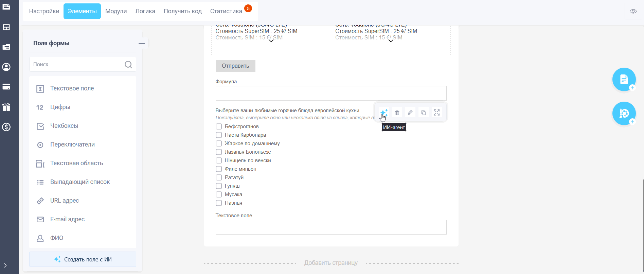The width and height of the screenshot is (644, 274).
Task: Click Добавить страницу link
Action: click(x=331, y=263)
